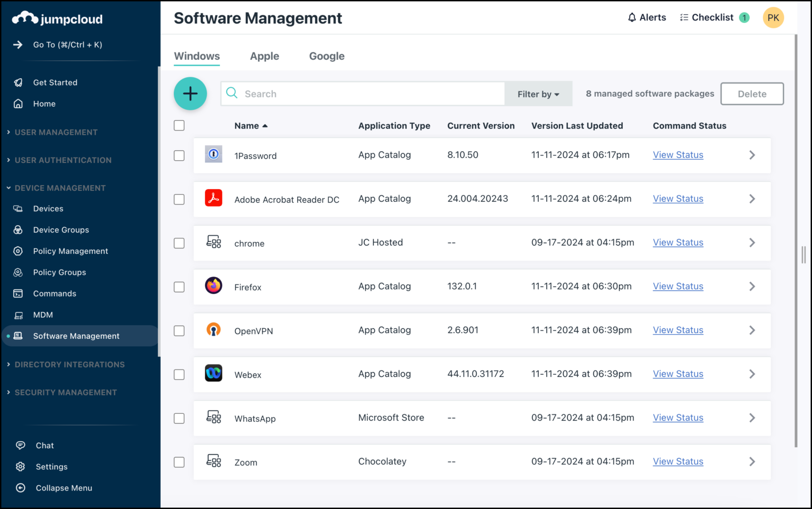
Task: Open the Devices section icon in sidebar
Action: pos(19,208)
